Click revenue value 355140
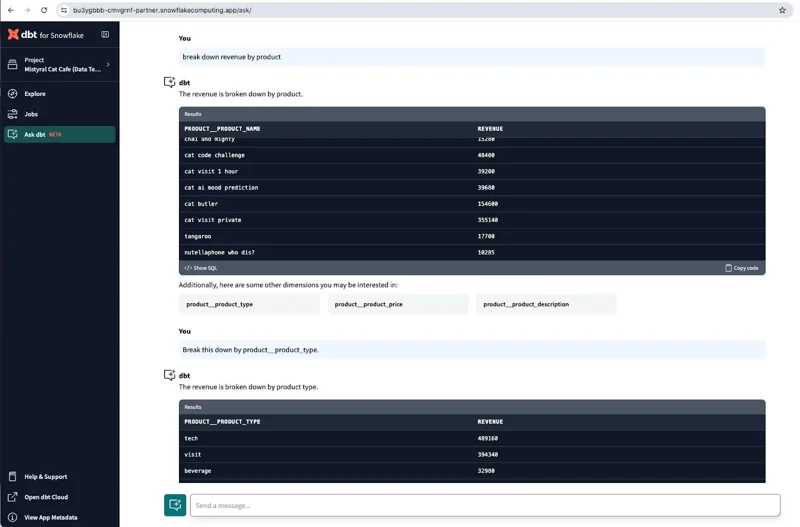This screenshot has height=527, width=800. click(x=488, y=220)
